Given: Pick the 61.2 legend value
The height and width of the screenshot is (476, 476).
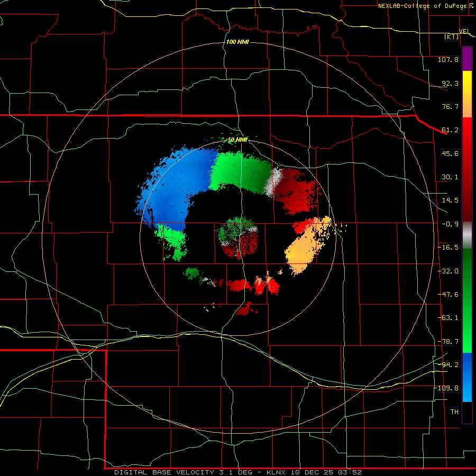Looking at the screenshot, I should (x=450, y=130).
